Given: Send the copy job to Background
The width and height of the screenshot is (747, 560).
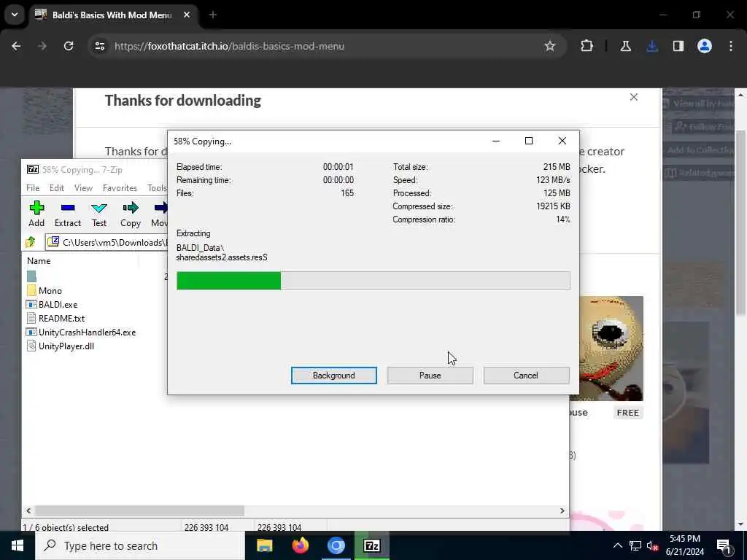Looking at the screenshot, I should pyautogui.click(x=334, y=376).
